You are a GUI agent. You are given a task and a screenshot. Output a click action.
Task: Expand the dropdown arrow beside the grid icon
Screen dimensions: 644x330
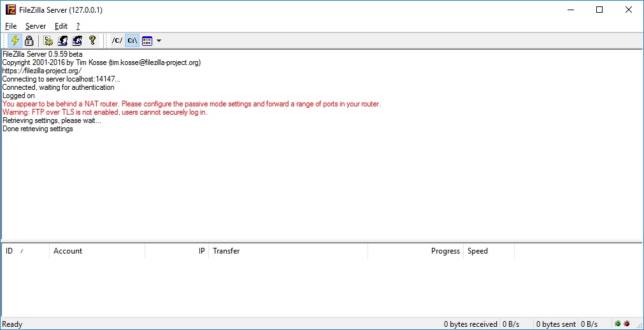159,41
